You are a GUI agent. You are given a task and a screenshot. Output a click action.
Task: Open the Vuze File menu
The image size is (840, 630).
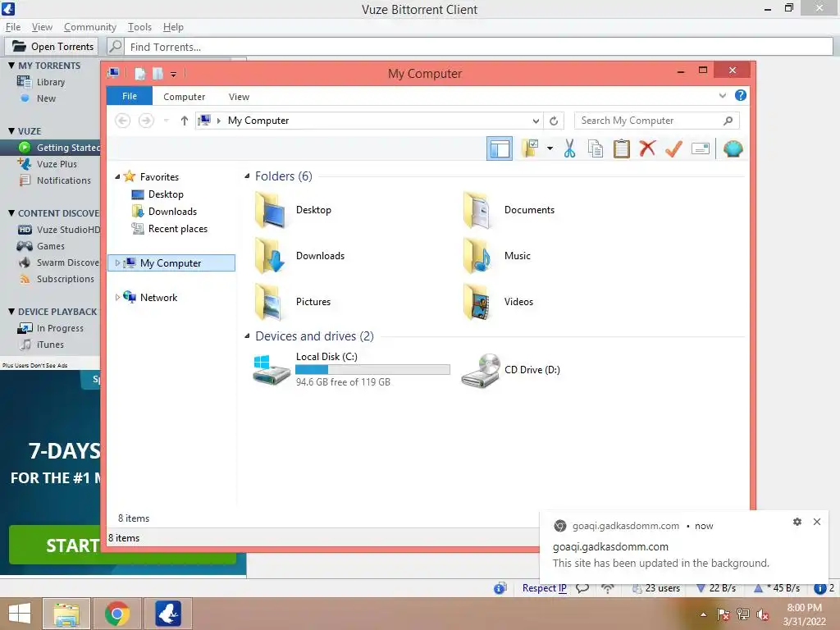pyautogui.click(x=13, y=27)
